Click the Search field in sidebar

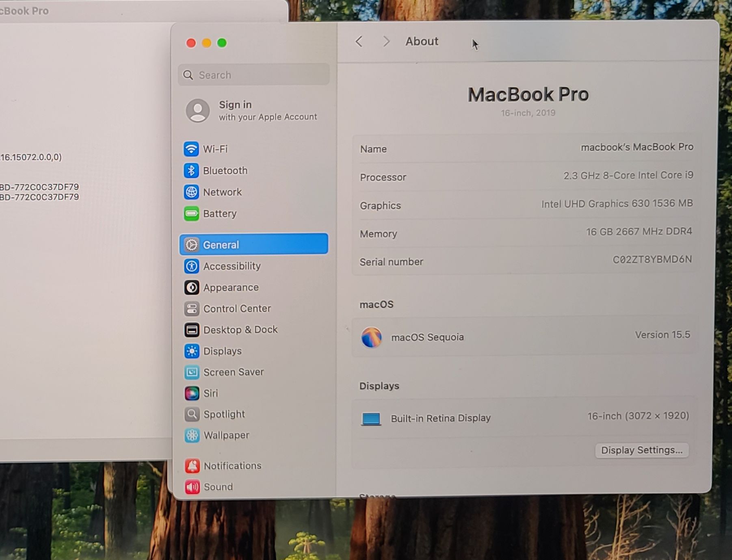coord(254,75)
